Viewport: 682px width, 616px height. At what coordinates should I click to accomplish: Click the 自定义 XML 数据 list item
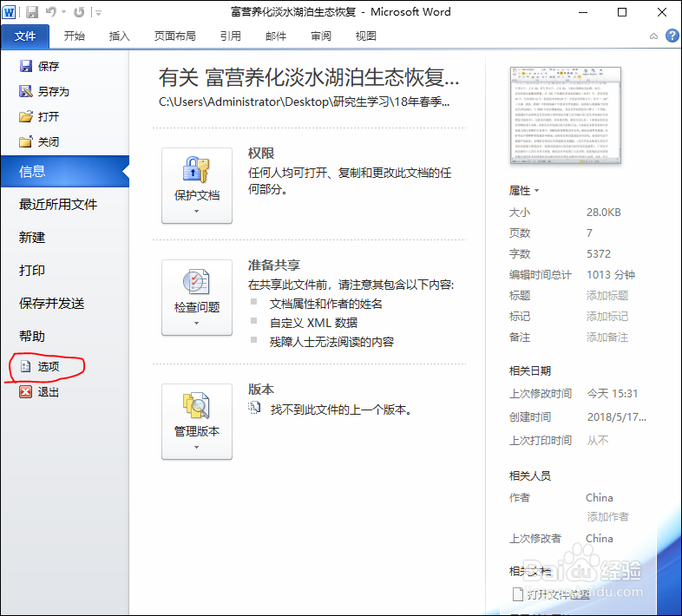[313, 323]
